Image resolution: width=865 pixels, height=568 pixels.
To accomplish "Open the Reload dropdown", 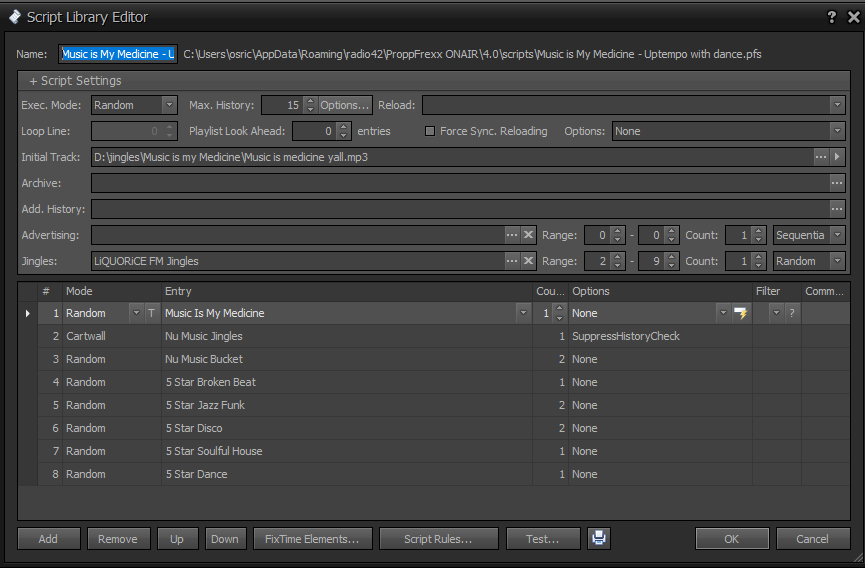I will pos(837,105).
